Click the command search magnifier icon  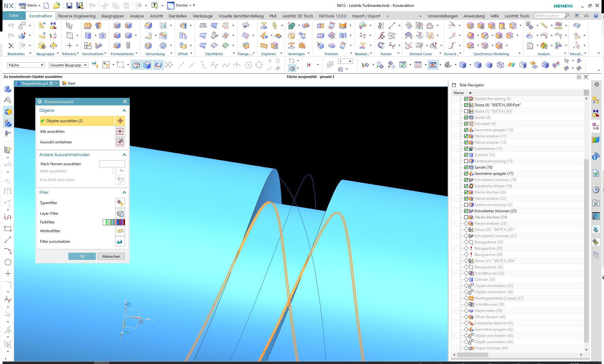point(567,16)
